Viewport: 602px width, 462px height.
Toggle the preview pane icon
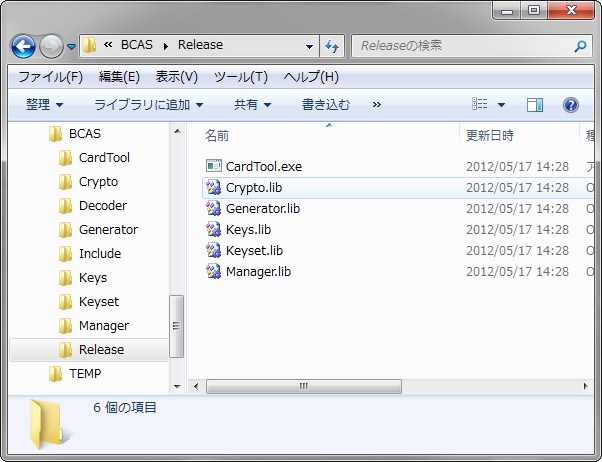point(534,104)
